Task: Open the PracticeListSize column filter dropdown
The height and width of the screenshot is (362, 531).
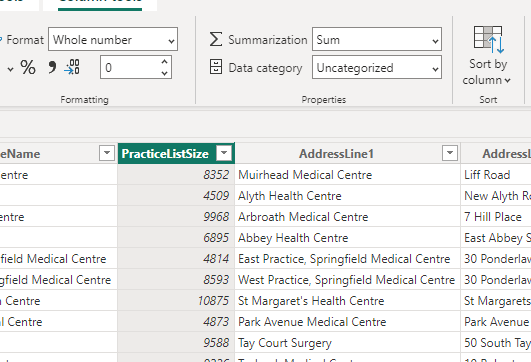Action: (x=224, y=153)
